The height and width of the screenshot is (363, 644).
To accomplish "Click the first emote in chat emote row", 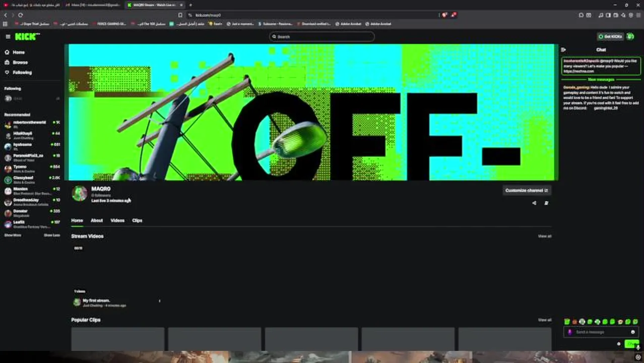I will 567,322.
